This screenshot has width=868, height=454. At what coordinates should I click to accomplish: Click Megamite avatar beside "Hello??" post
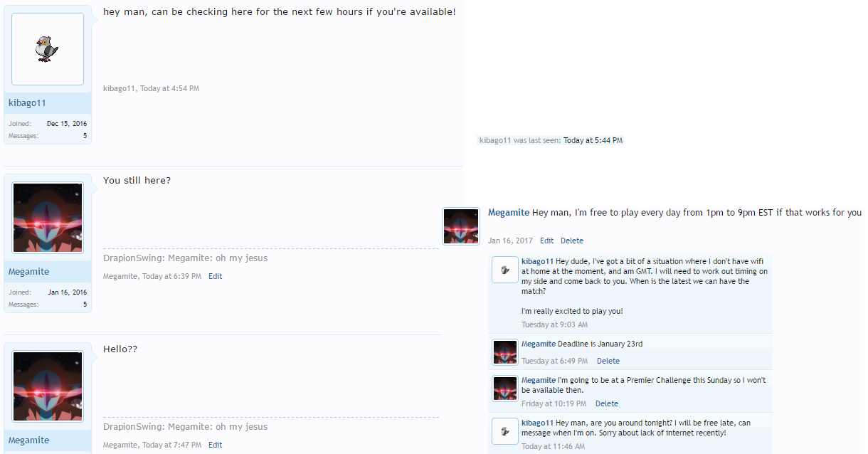(48, 386)
